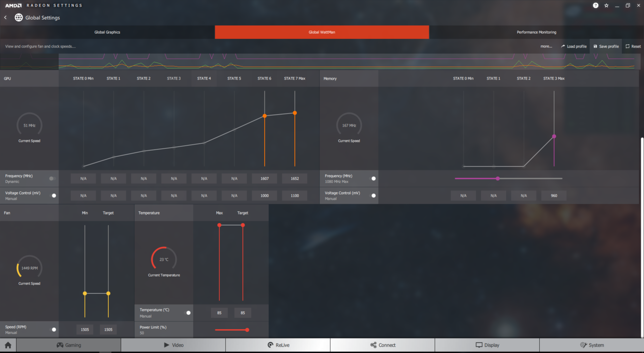The height and width of the screenshot is (353, 644).
Task: Click temperature Max field 85
Action: (x=219, y=313)
